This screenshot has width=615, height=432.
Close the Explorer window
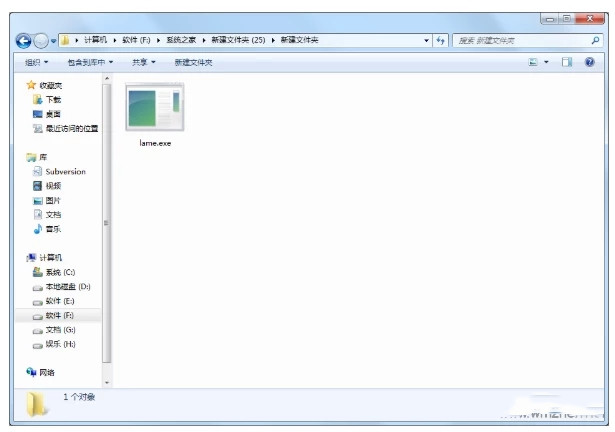point(590,19)
